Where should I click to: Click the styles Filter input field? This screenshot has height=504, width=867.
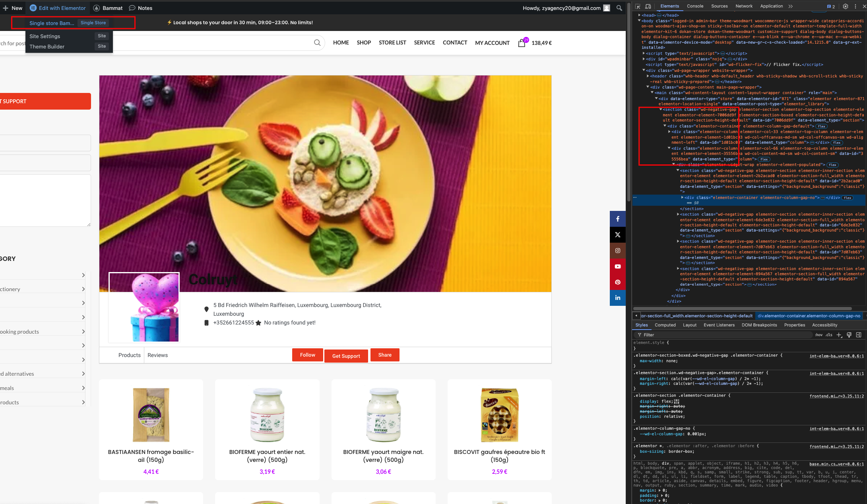[723, 335]
